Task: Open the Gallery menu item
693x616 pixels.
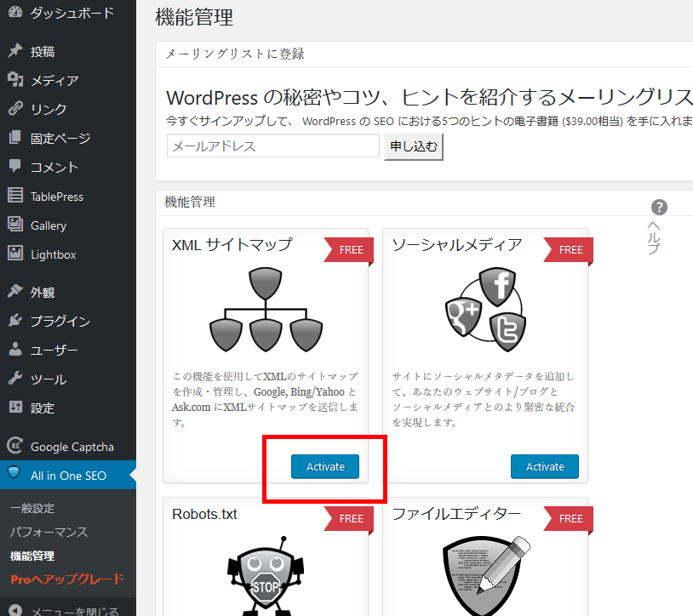Action: click(x=49, y=225)
